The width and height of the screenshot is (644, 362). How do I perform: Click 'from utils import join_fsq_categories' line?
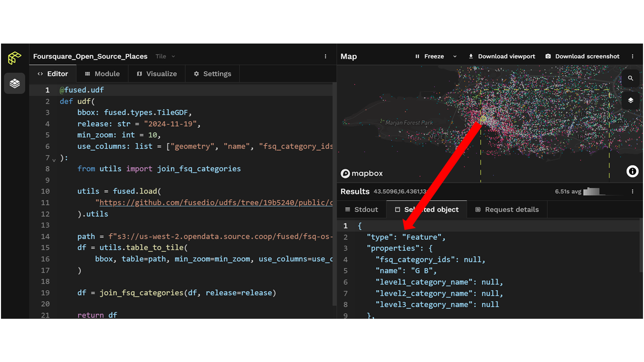click(x=159, y=168)
